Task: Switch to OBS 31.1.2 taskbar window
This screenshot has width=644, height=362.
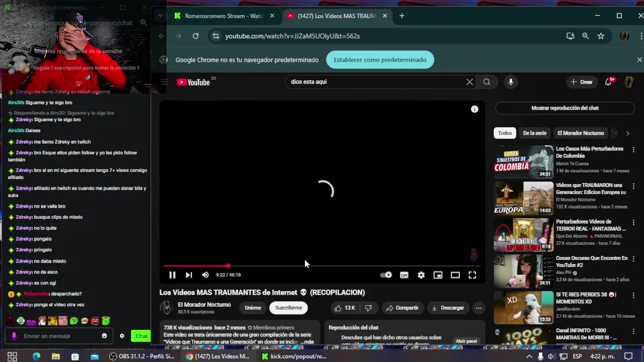Action: tap(142, 356)
